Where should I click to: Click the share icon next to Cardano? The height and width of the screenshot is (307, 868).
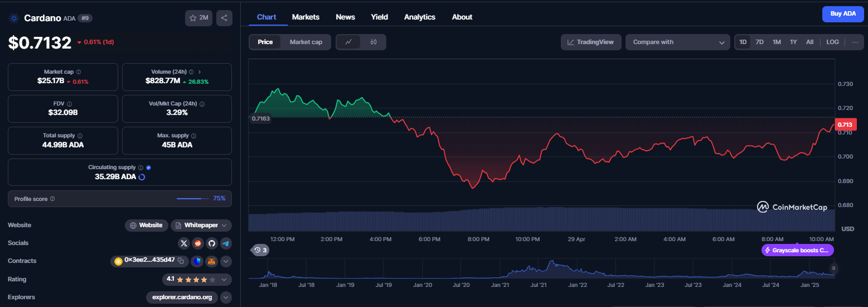(224, 18)
